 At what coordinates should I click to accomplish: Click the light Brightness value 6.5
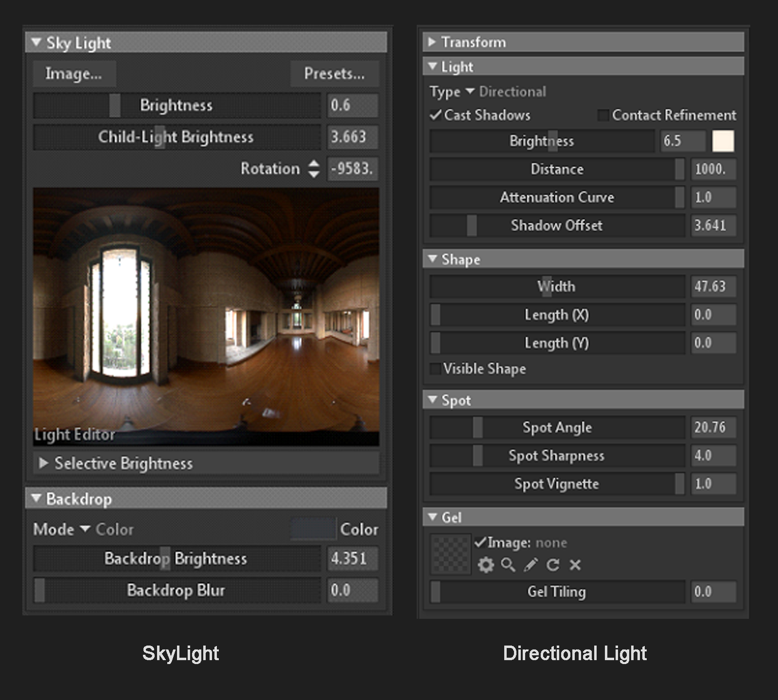click(x=683, y=141)
